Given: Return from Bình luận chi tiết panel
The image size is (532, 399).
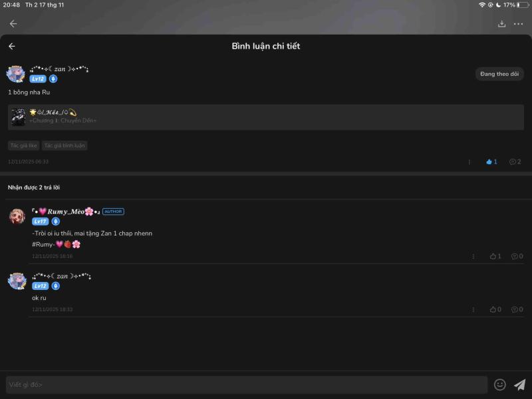Looking at the screenshot, I should [12, 46].
